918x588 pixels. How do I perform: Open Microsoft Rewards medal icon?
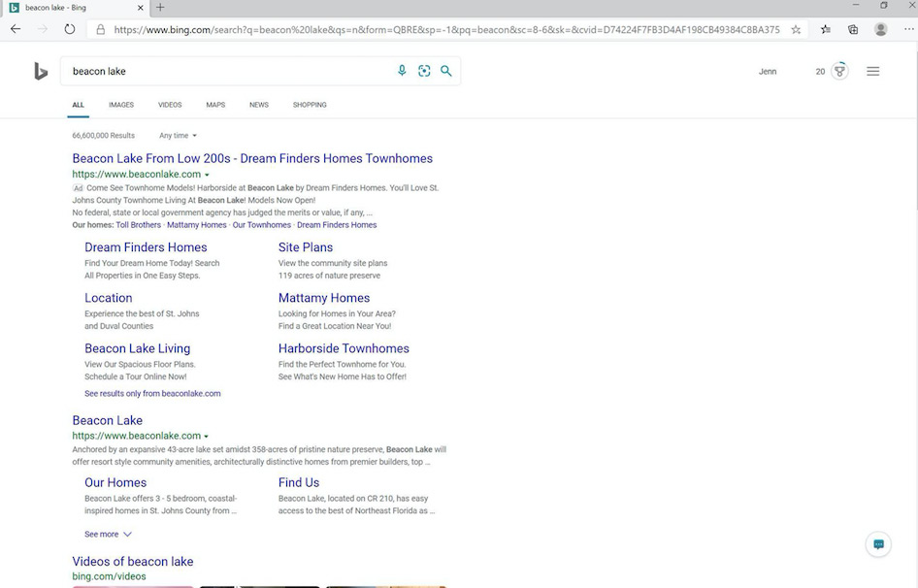[839, 72]
